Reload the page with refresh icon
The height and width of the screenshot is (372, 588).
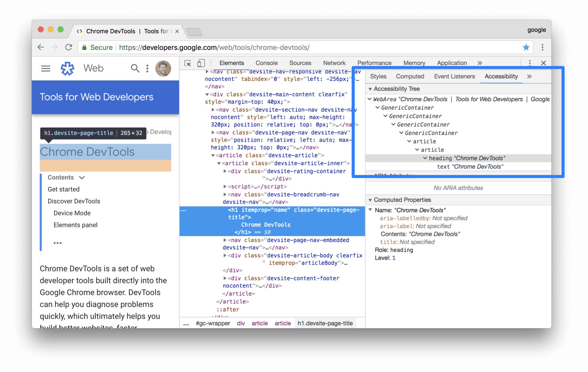pos(69,47)
